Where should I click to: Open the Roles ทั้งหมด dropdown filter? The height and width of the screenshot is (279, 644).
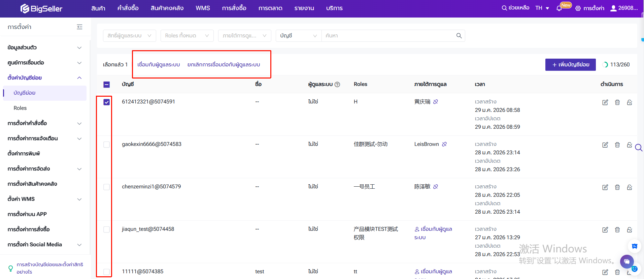coord(187,36)
